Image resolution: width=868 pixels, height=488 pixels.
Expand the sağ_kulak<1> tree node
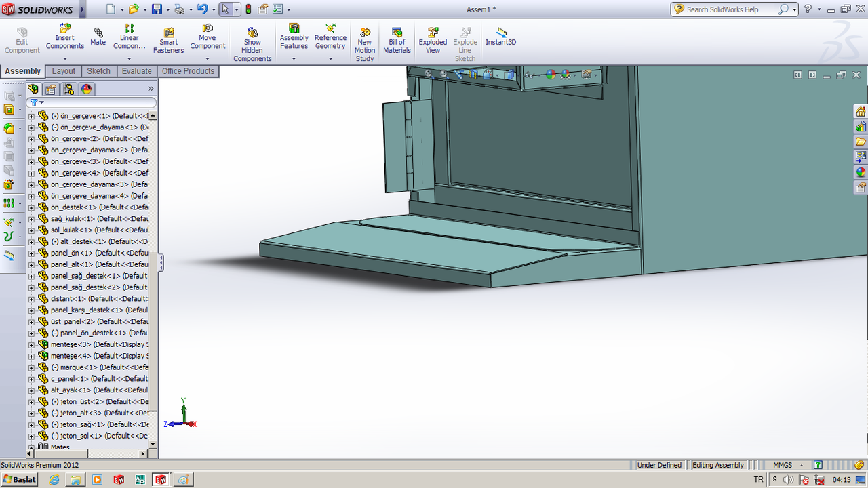tap(31, 219)
